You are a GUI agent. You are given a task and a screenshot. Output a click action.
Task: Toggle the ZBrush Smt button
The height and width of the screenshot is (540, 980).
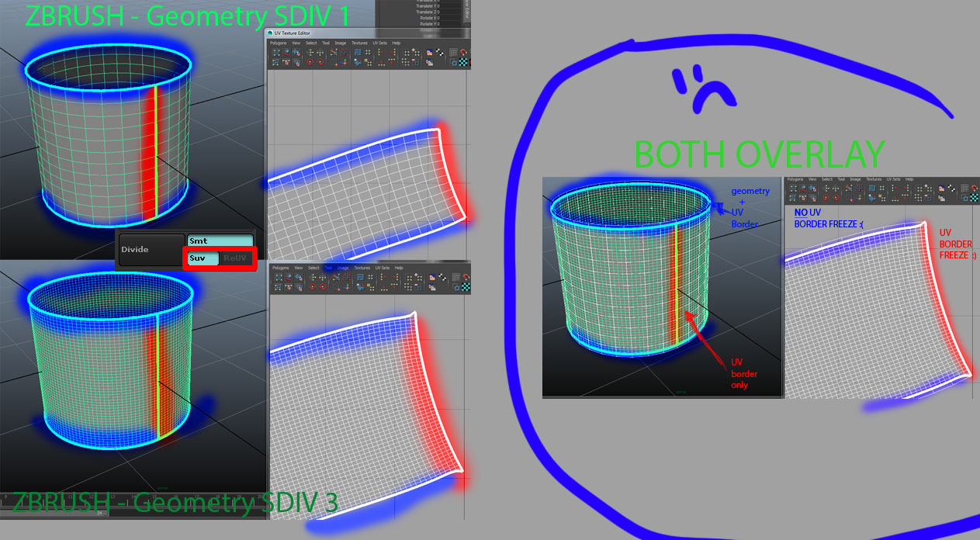pos(220,241)
